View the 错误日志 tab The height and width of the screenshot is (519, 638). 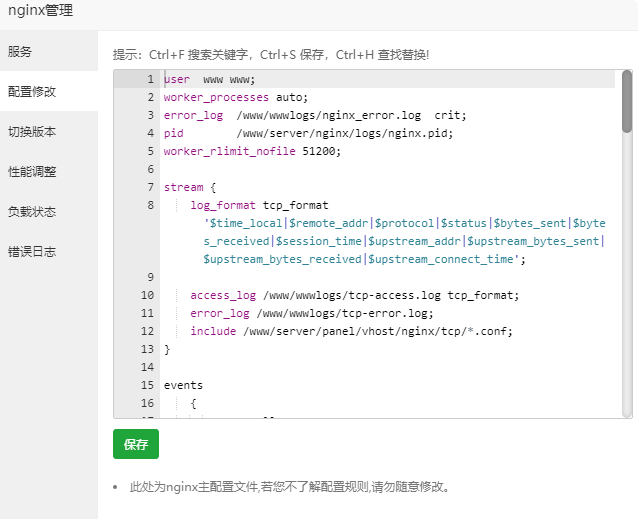pyautogui.click(x=32, y=251)
